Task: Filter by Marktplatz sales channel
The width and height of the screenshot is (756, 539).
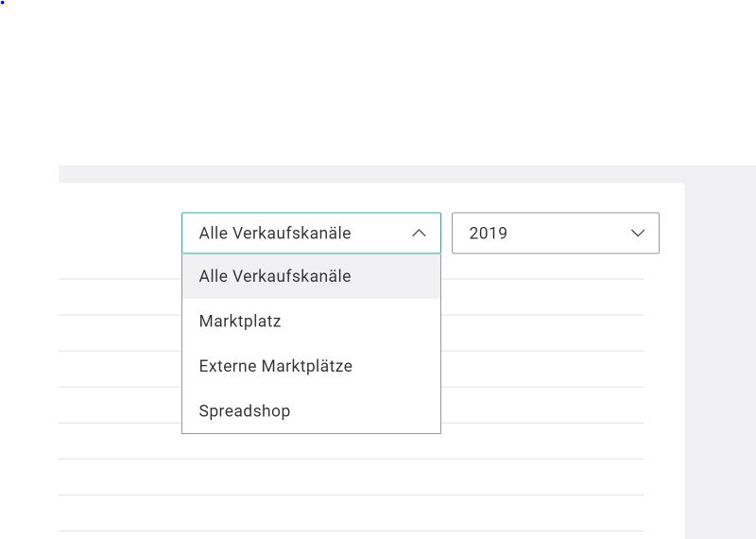Action: tap(240, 322)
